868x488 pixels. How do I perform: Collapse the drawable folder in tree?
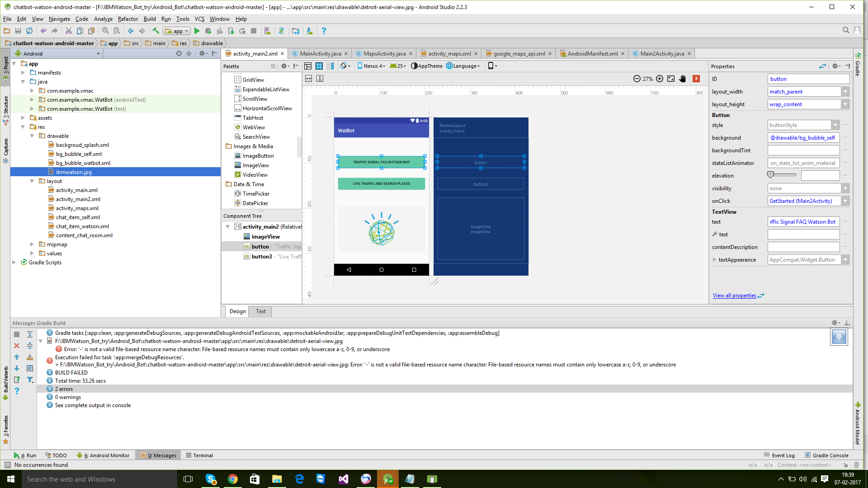(x=32, y=136)
